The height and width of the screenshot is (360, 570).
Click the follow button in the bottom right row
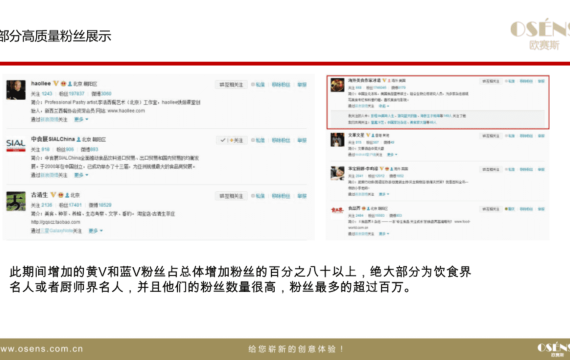pyautogui.click(x=490, y=209)
